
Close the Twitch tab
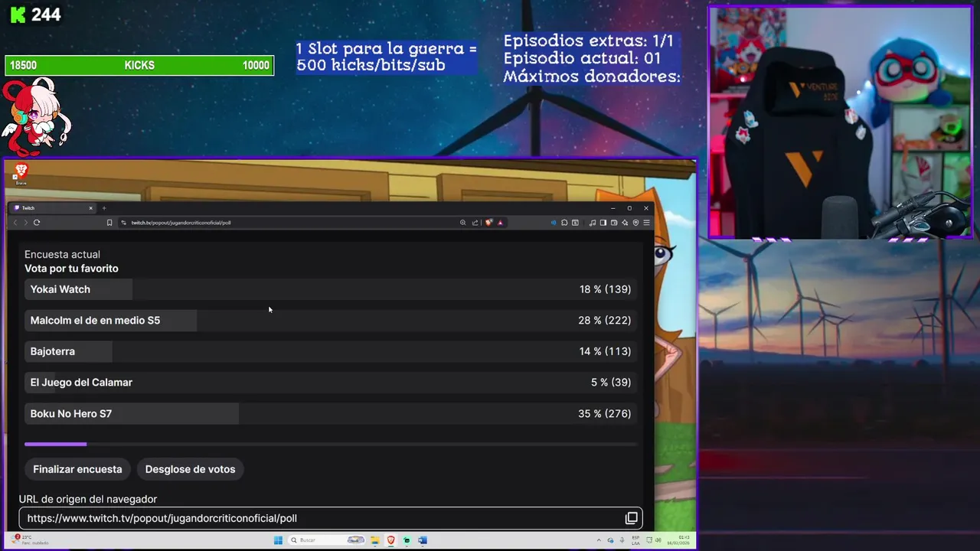point(90,208)
